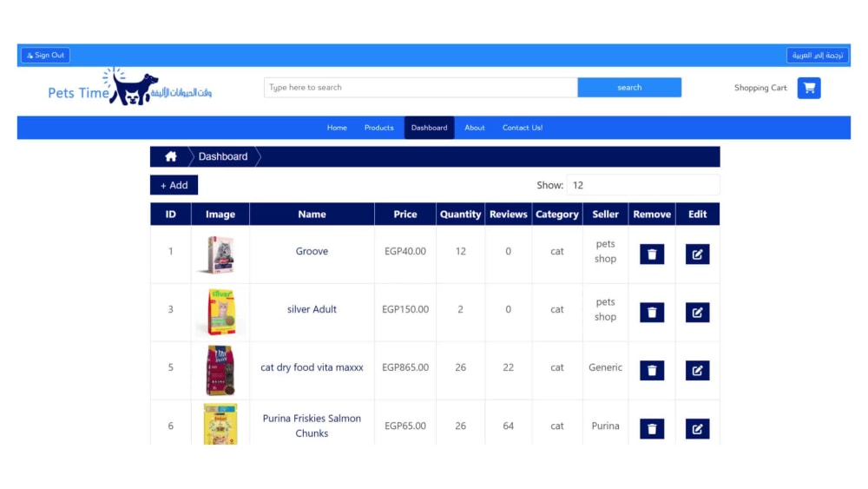Delete the Groove product with trash icon
The height and width of the screenshot is (489, 868).
tap(652, 254)
